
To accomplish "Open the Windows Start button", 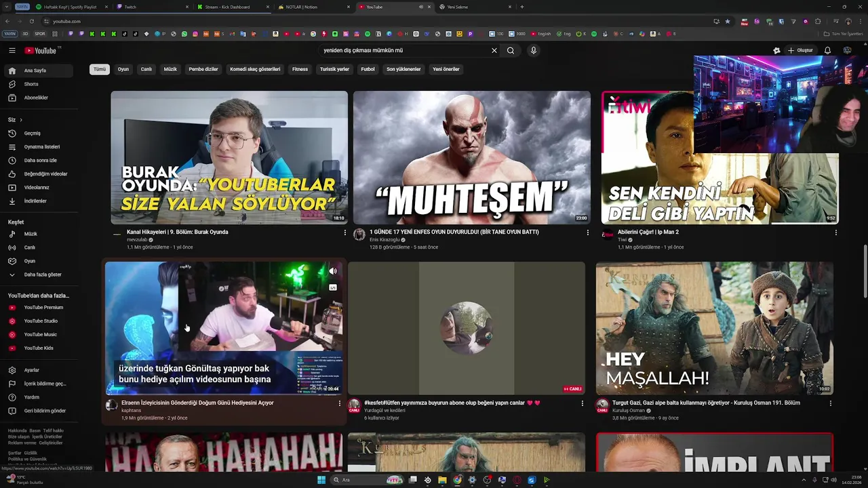I will coord(321,480).
